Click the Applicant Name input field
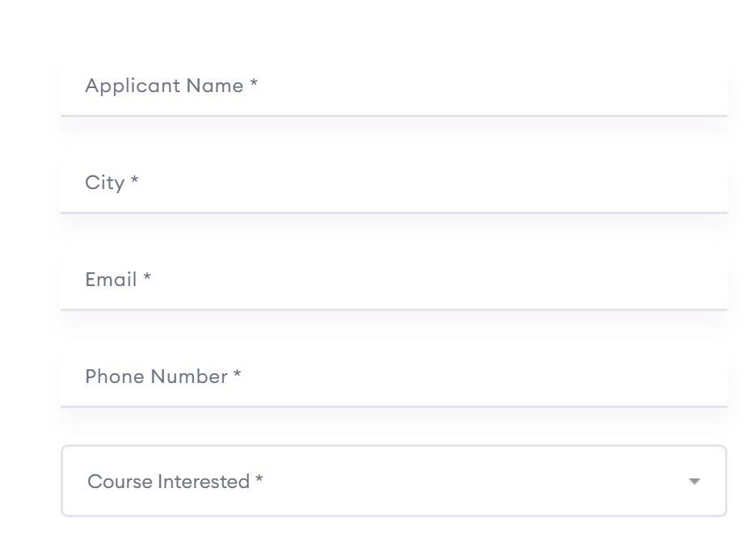Image resolution: width=750 pixels, height=560 pixels. pyautogui.click(x=394, y=86)
